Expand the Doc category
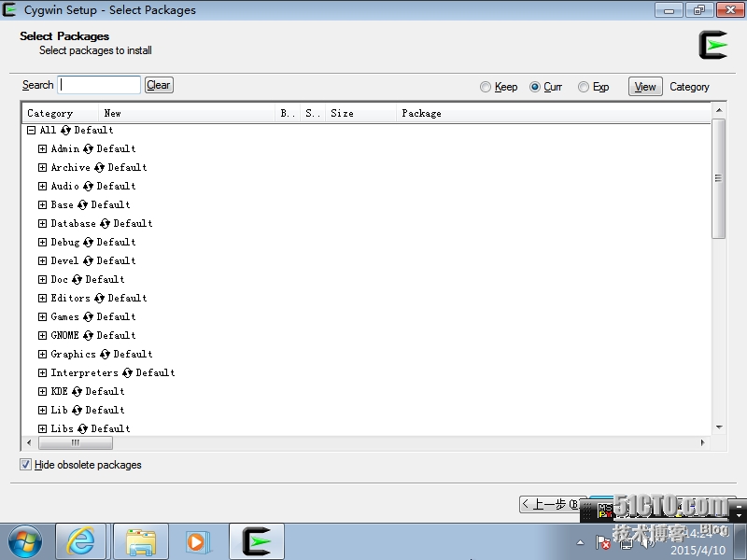The height and width of the screenshot is (560, 747). pos(42,279)
